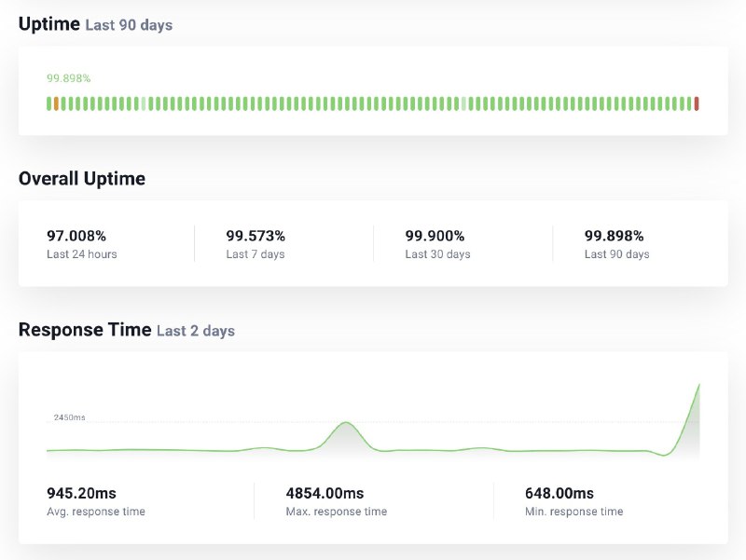Click the 648.00ms min response value
Screen dimensions: 746x560
559,493
